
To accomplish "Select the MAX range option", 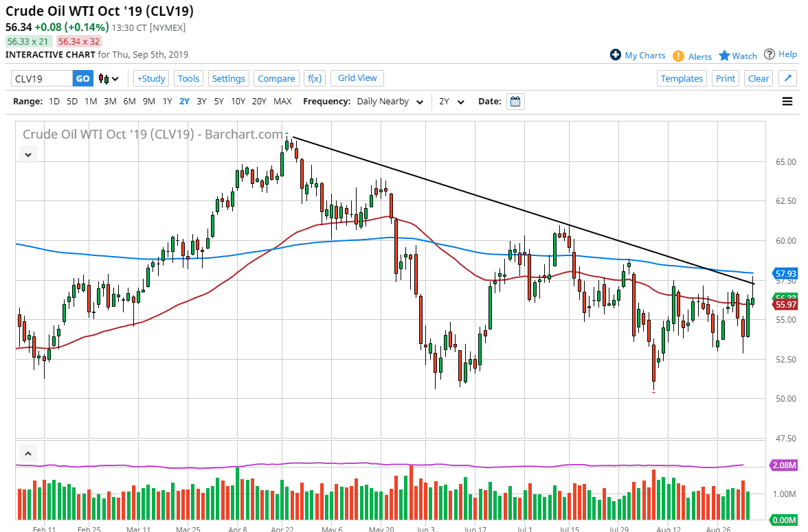I will coord(282,101).
